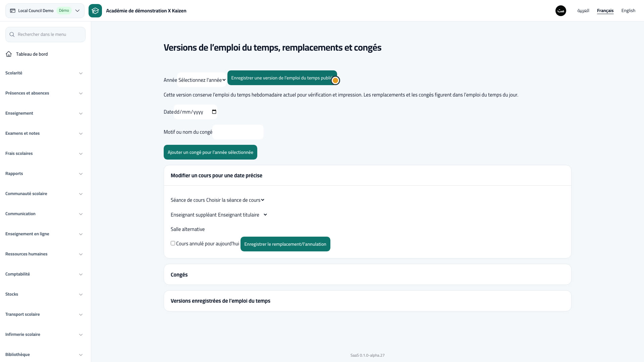Click Enregistrer une version de l'emploi du temps
Screen dimensions: 644x362
[282, 78]
